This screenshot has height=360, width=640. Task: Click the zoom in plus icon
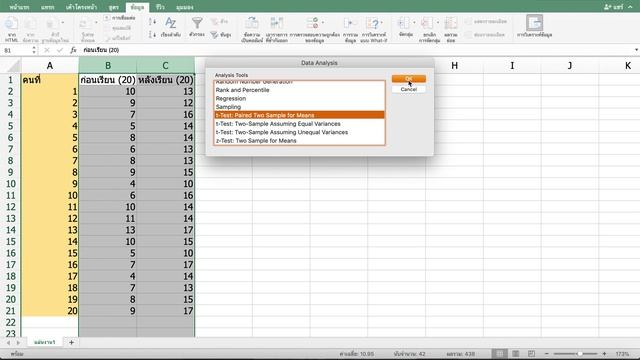point(604,353)
